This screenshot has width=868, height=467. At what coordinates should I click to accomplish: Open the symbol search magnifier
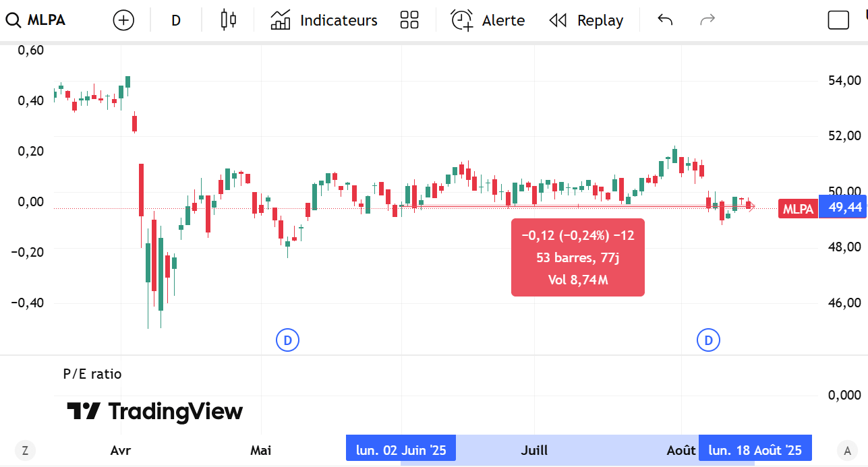coord(13,20)
